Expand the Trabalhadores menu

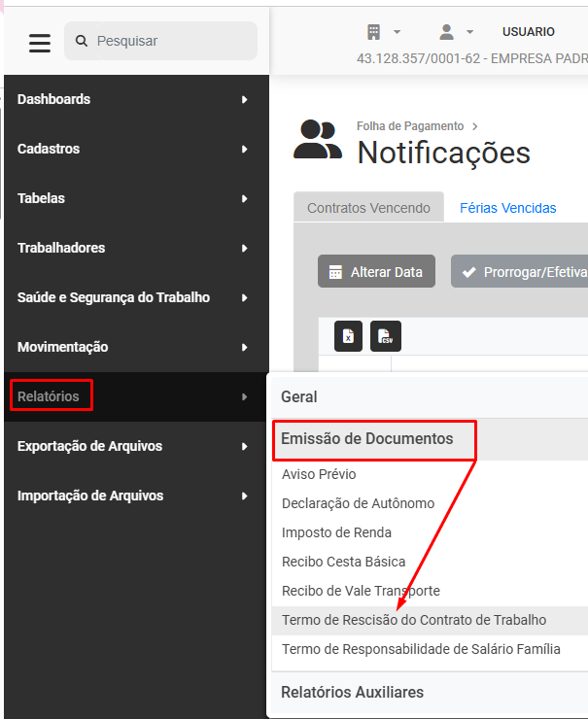point(134,248)
